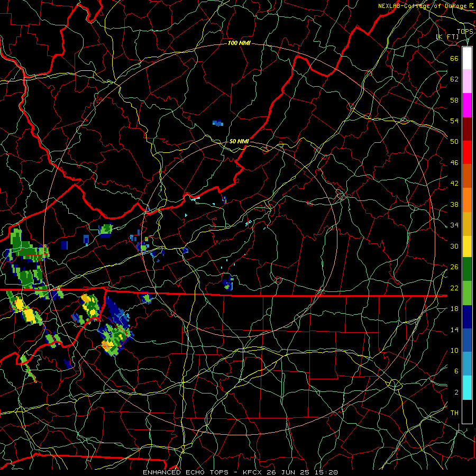Click the 'TH' legend label
Image resolution: width=476 pixels, height=476 pixels.
coord(454,413)
